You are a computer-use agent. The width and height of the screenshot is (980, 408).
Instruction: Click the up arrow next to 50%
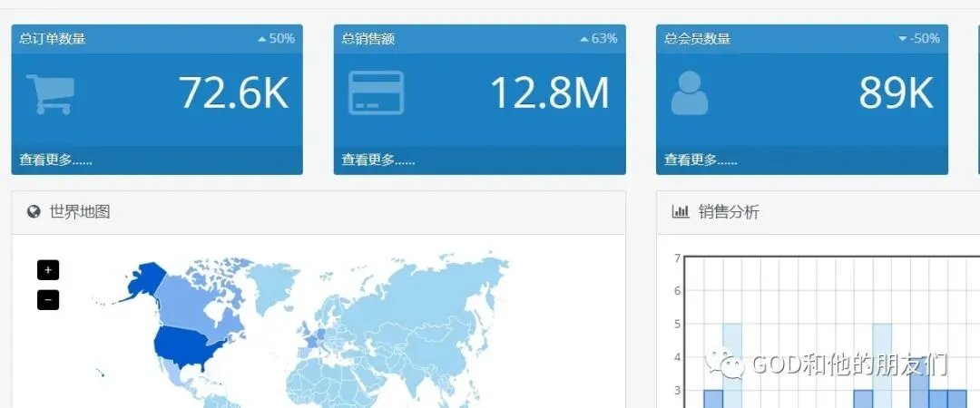(x=262, y=39)
